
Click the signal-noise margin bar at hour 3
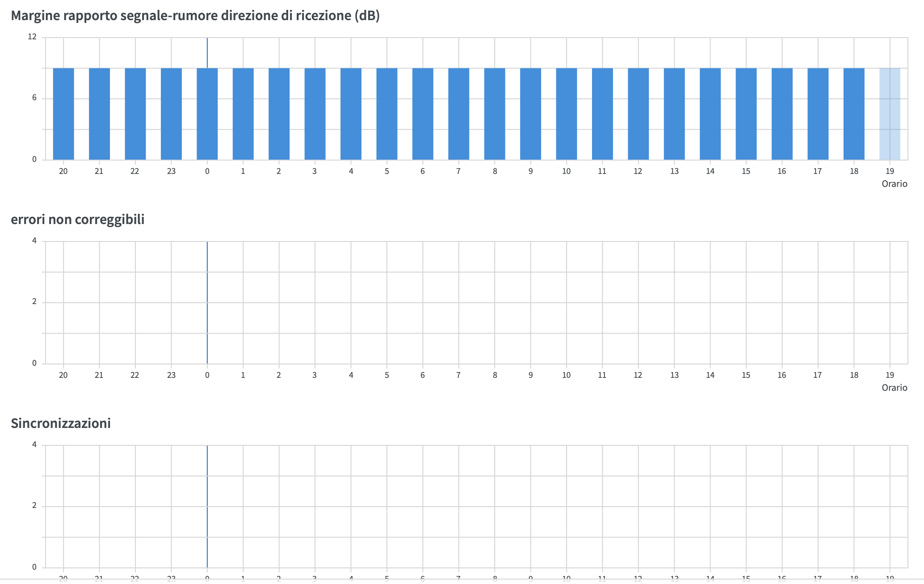(315, 114)
